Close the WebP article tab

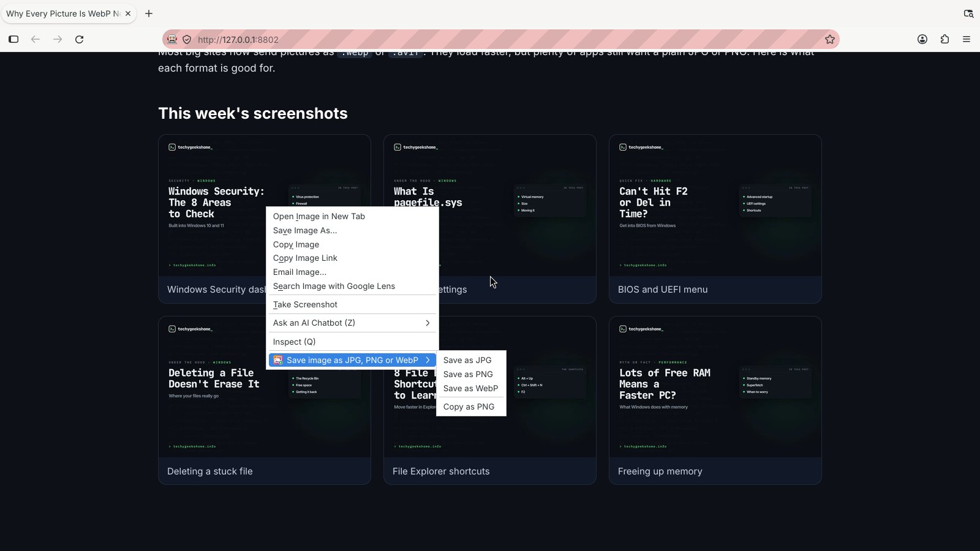128,13
